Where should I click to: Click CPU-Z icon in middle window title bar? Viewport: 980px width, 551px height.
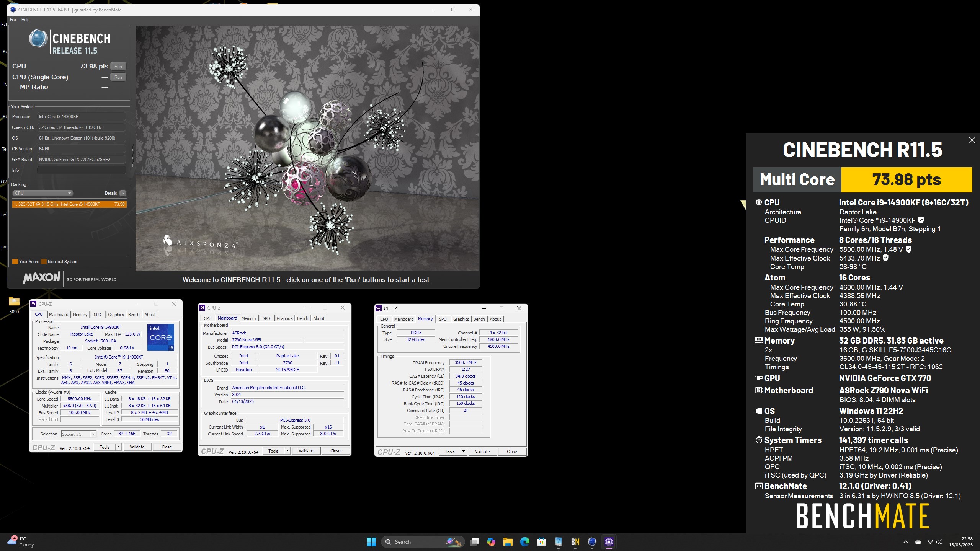pos(203,308)
